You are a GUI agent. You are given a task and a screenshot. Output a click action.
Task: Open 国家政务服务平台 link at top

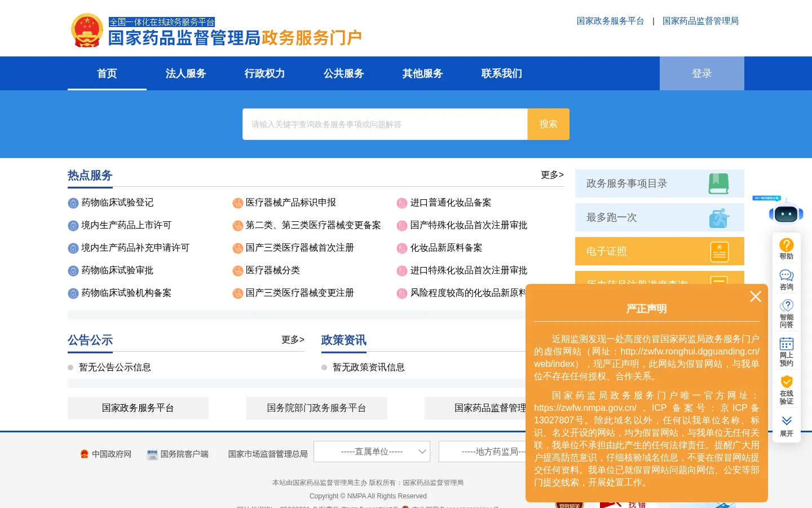point(610,21)
